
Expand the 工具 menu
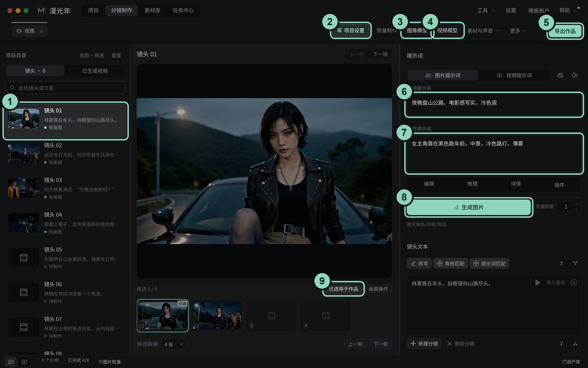486,10
